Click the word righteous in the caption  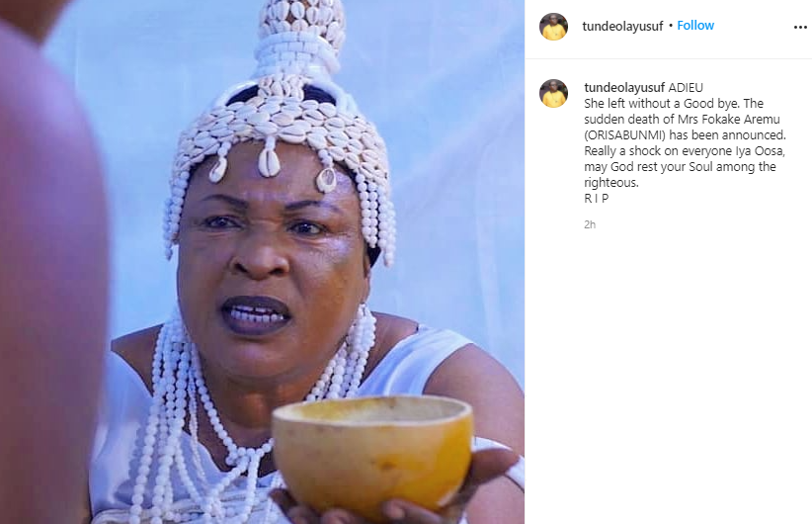[x=611, y=183]
